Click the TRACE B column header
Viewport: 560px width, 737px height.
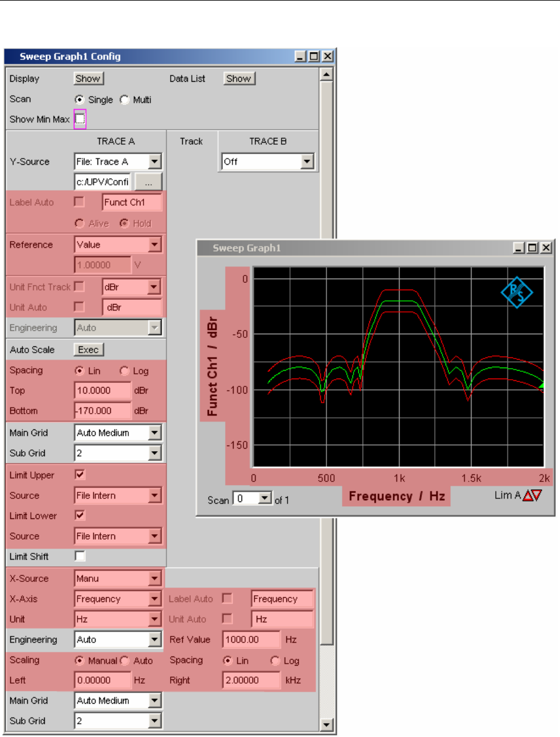click(268, 141)
